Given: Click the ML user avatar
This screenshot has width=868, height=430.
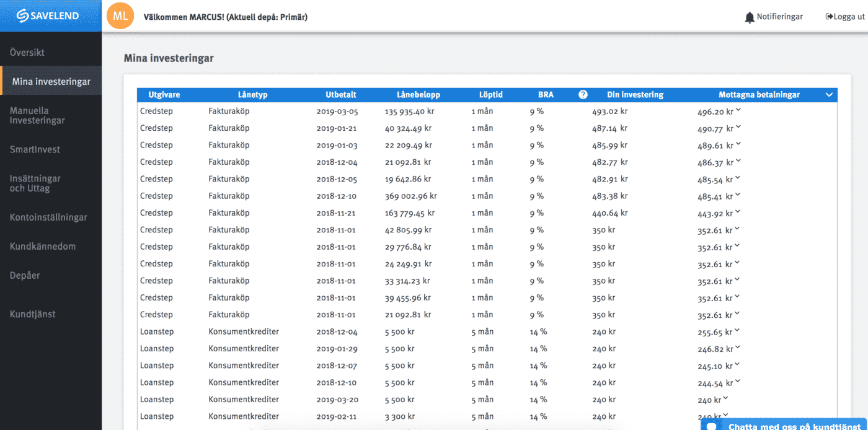Looking at the screenshot, I should [x=121, y=16].
